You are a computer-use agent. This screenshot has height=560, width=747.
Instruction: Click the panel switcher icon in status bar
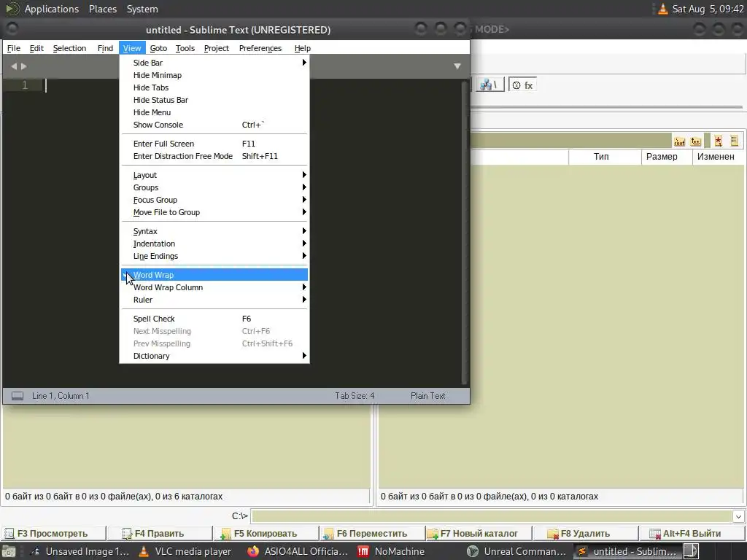(18, 396)
